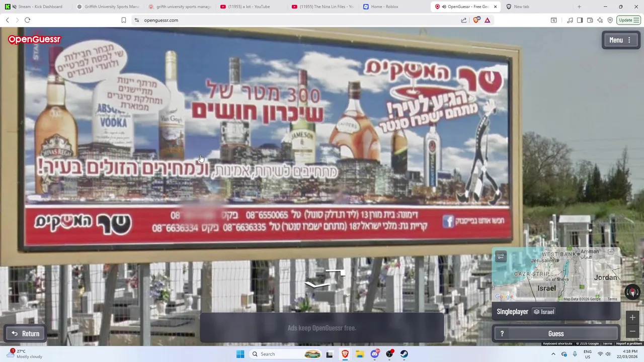Open the Brave Wallet icon
The image size is (644, 362).
(x=590, y=20)
